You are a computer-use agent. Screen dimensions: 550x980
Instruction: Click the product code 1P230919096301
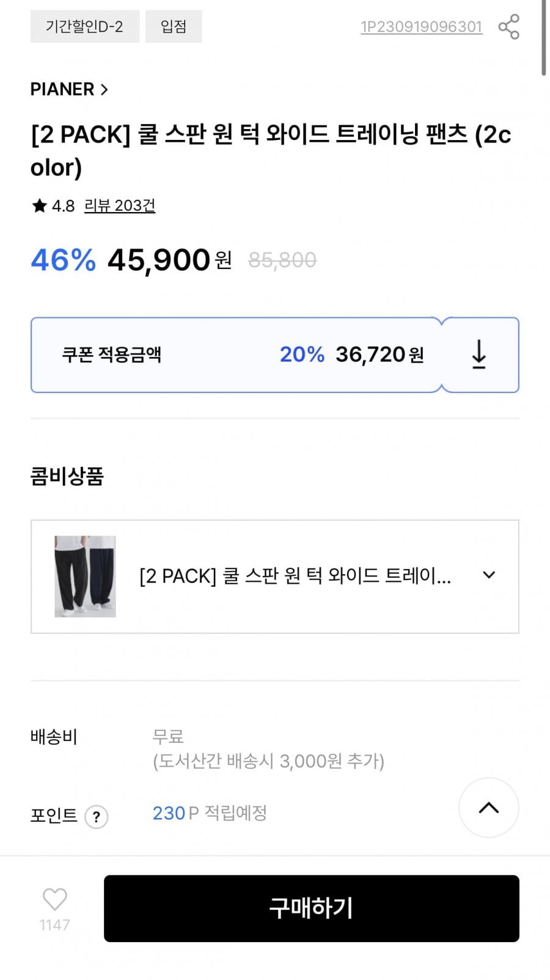point(421,27)
